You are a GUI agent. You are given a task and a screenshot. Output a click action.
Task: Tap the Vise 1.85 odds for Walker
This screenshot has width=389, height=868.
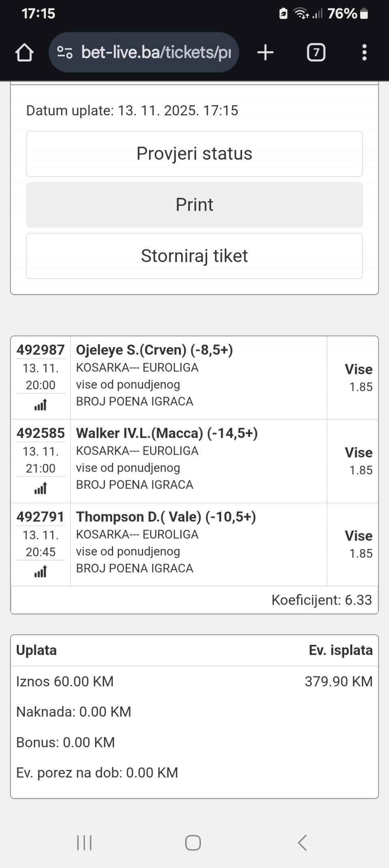pos(358,461)
